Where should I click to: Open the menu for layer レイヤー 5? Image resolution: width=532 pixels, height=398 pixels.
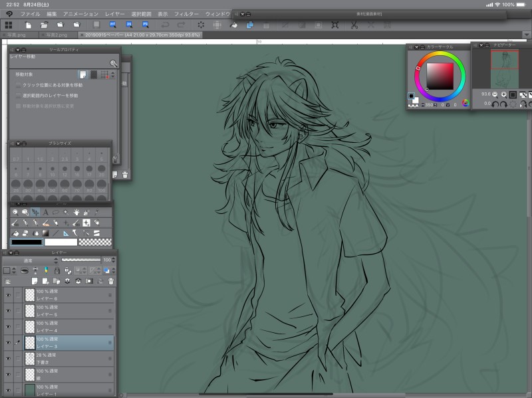(110, 310)
